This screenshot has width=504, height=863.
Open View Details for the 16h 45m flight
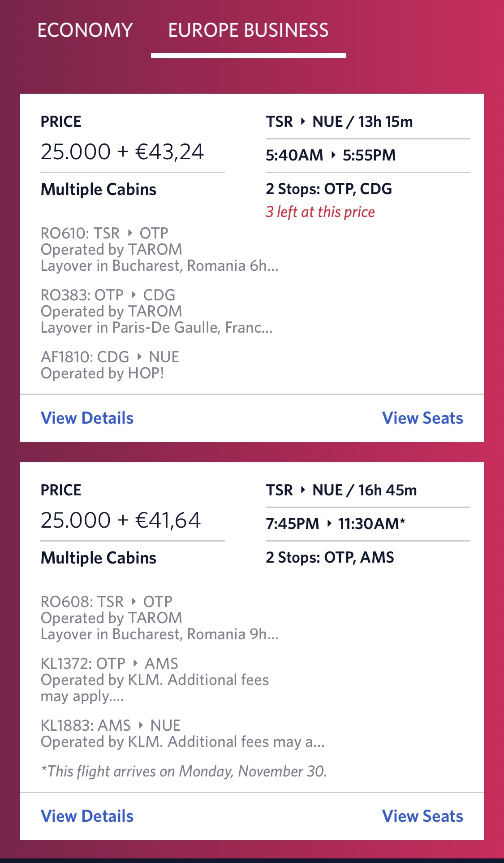pos(87,816)
